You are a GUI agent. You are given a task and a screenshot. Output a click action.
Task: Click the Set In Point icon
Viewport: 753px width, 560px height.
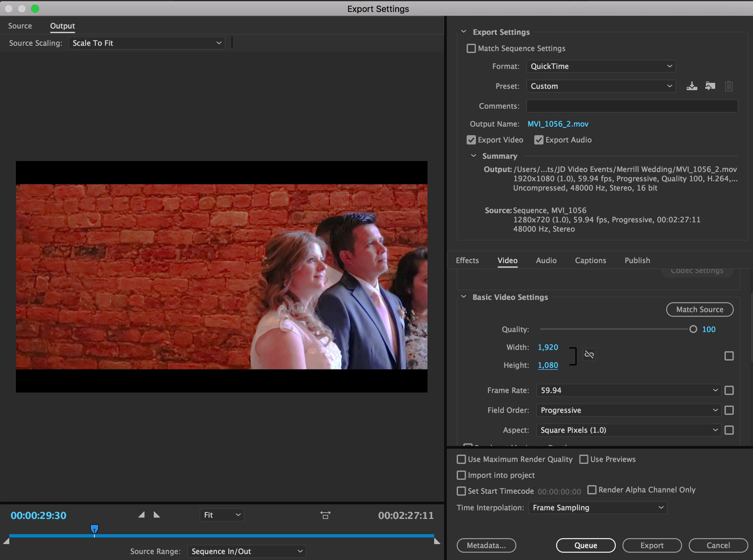tap(142, 515)
